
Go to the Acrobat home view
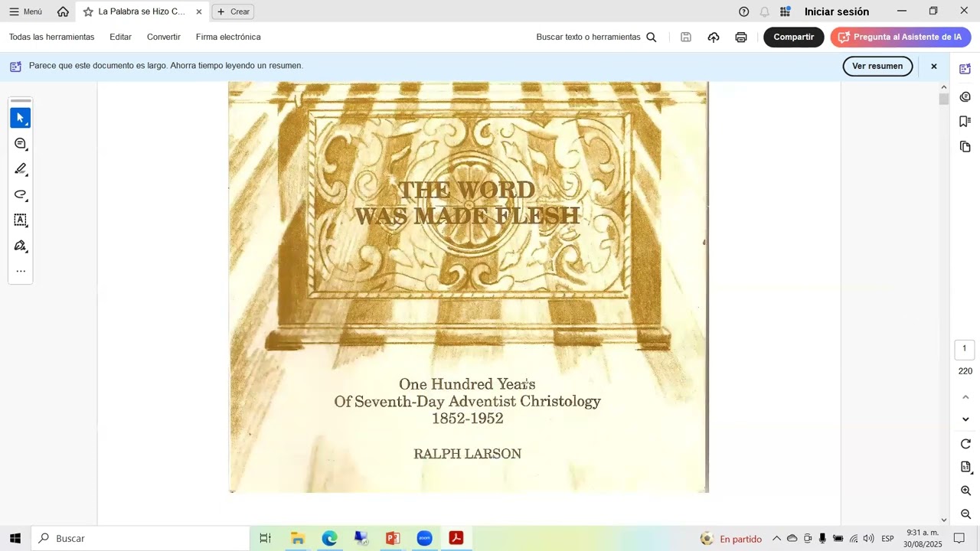63,11
